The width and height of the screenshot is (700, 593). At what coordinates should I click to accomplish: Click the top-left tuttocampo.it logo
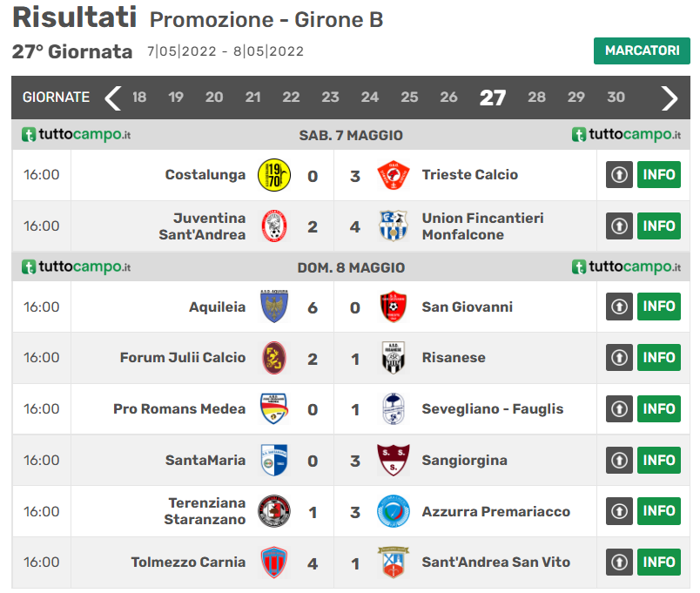point(76,134)
